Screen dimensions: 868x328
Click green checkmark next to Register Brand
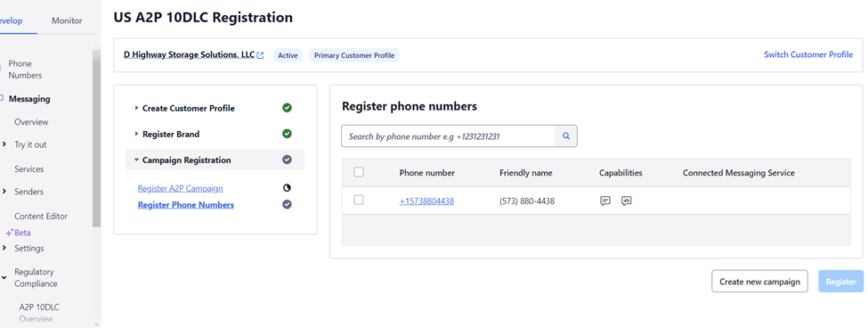point(287,134)
